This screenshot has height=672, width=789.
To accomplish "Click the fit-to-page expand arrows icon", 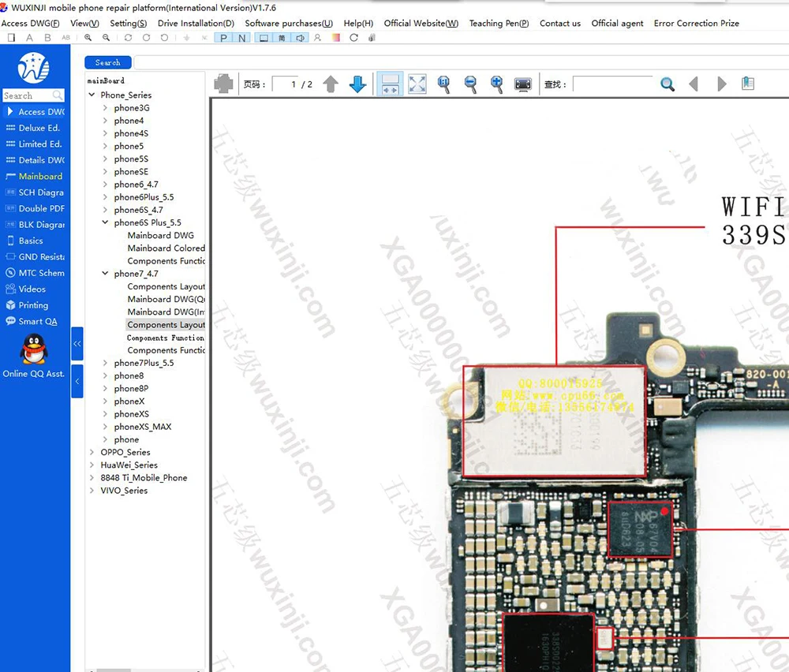I will 417,84.
